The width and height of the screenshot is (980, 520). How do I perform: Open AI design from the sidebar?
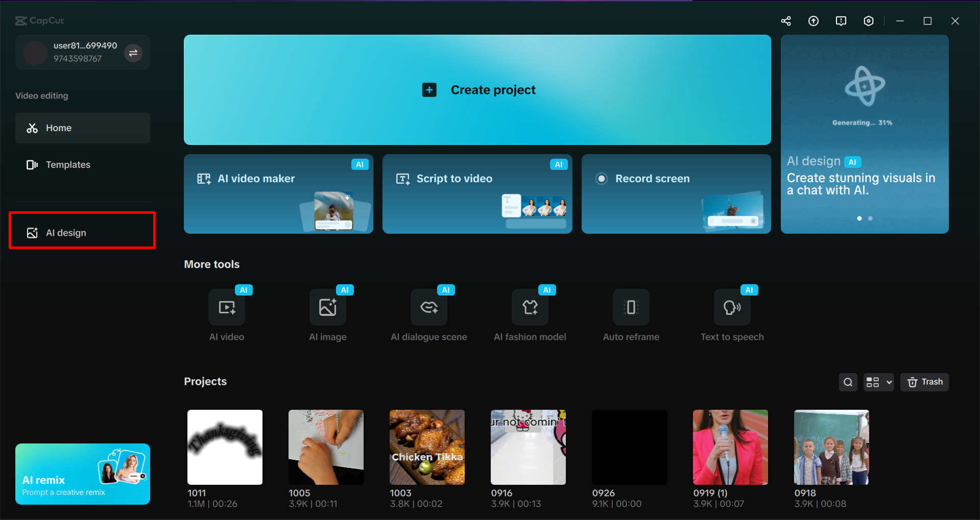point(82,232)
